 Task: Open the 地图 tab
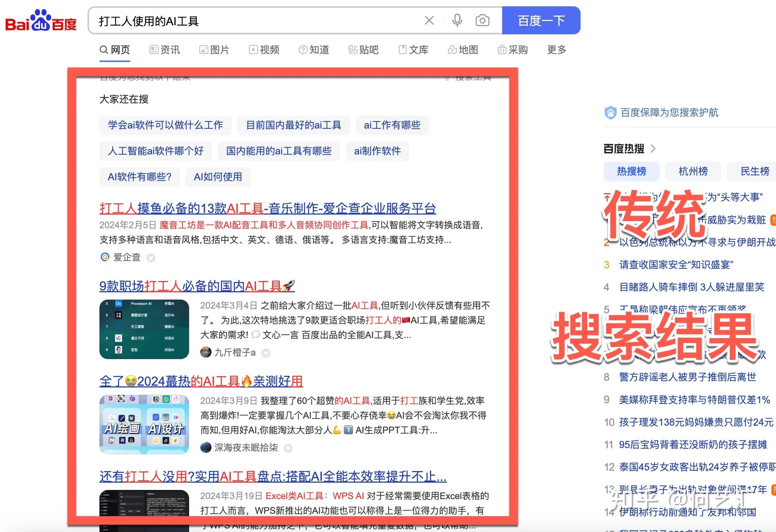coord(463,50)
